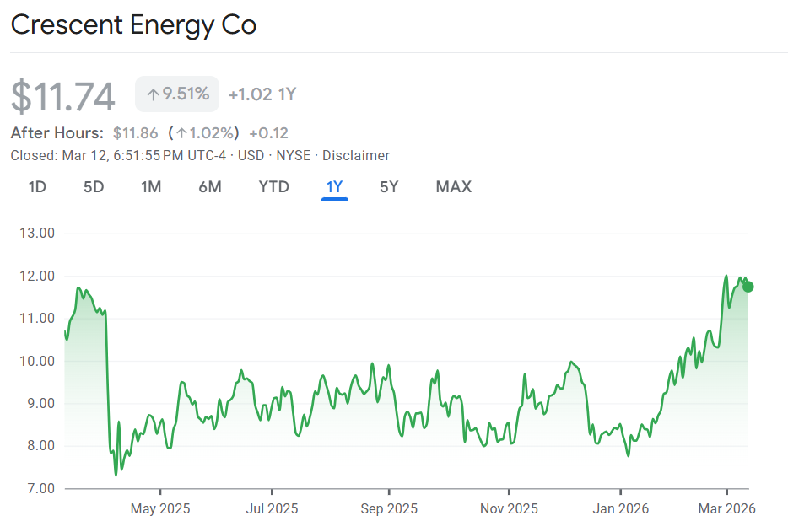Click the Nov 2025 axis label

coord(509,508)
